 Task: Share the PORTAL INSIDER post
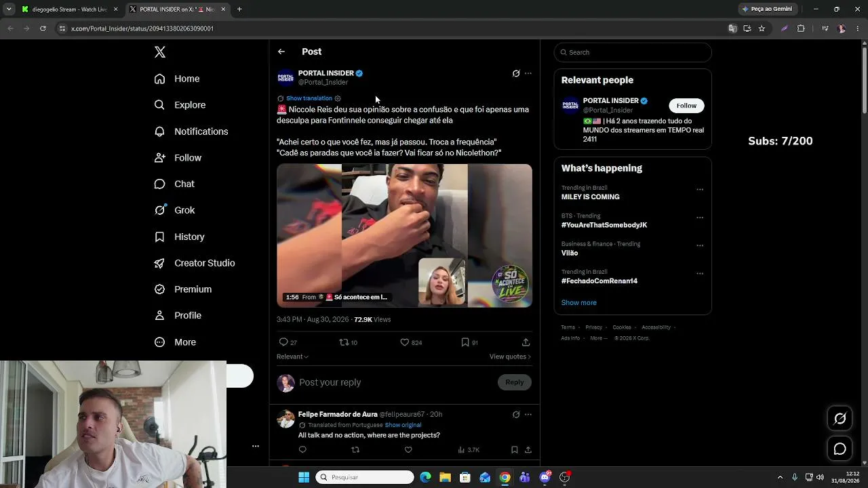point(526,342)
